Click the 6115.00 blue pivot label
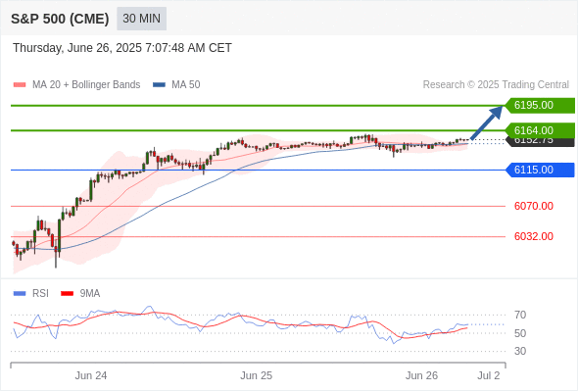Viewport: 578px width, 392px height. pyautogui.click(x=540, y=170)
